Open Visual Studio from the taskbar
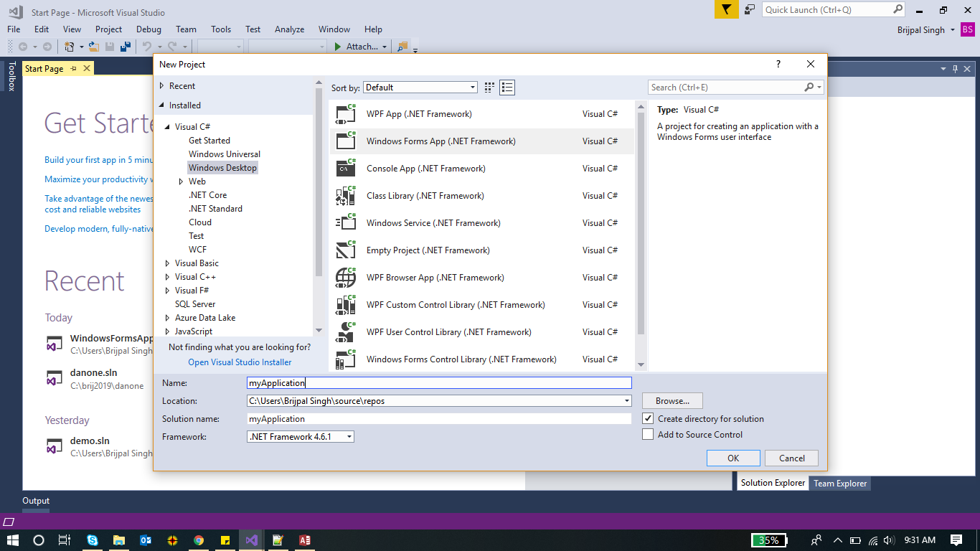The image size is (980, 551). tap(250, 540)
